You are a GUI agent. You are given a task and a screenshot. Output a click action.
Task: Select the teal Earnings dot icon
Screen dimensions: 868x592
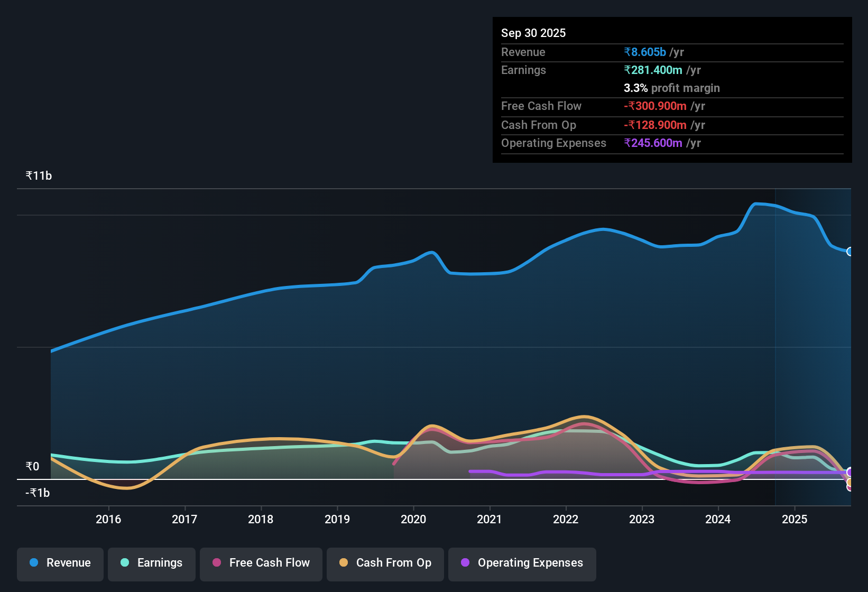pyautogui.click(x=125, y=563)
